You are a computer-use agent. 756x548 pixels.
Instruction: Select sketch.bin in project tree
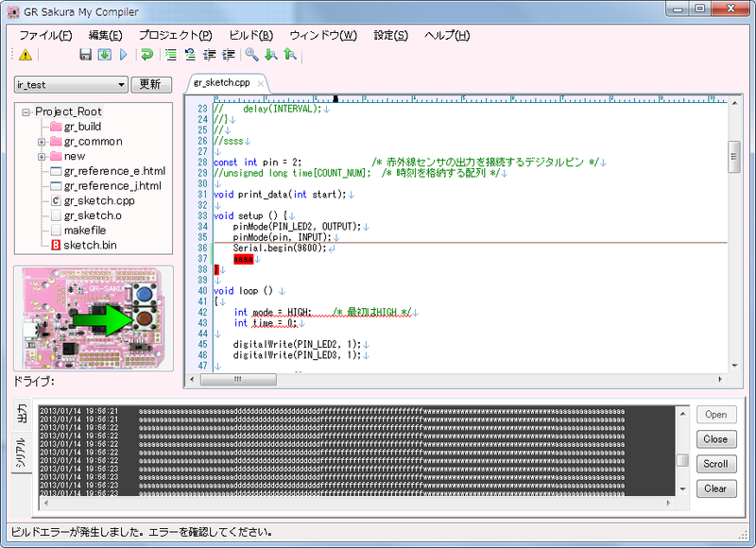tap(90, 245)
